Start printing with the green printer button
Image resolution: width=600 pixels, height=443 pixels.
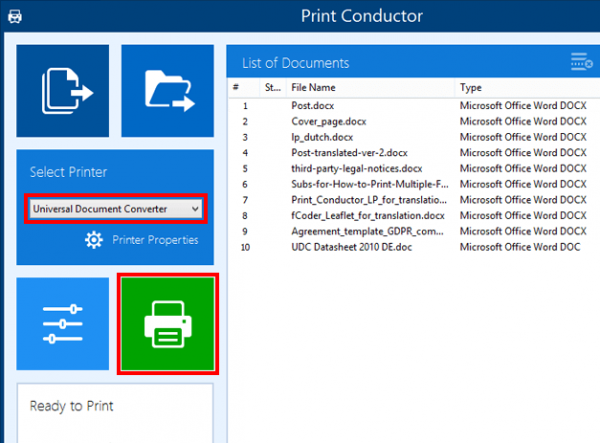coord(168,324)
